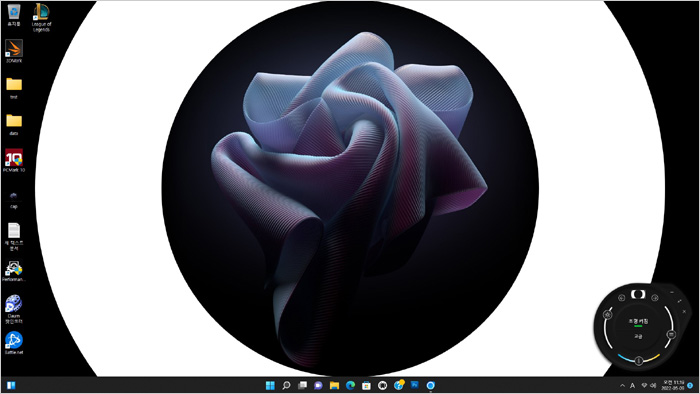Open File Explorer from taskbar
The image size is (700, 394).
tap(334, 385)
